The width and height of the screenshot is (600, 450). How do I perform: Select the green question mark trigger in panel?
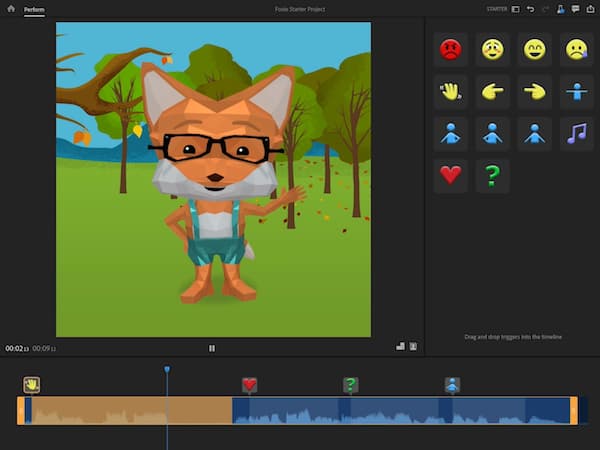(x=492, y=176)
